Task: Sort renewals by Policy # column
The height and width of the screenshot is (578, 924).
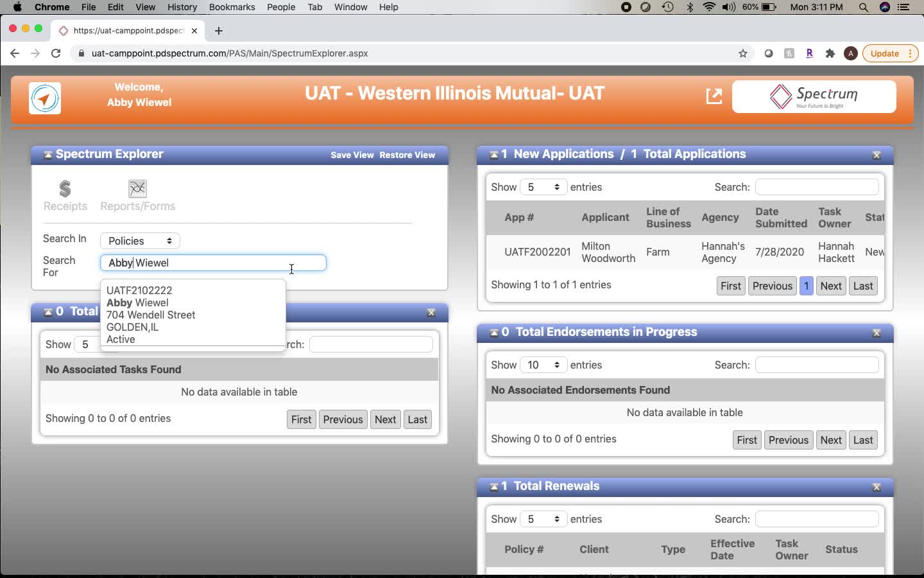Action: pyautogui.click(x=524, y=549)
